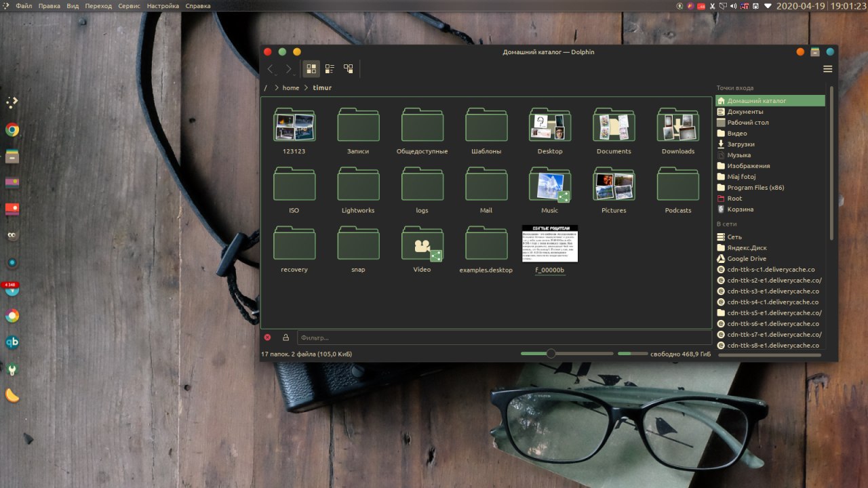Open the Переход menu
The height and width of the screenshot is (488, 868).
click(98, 6)
